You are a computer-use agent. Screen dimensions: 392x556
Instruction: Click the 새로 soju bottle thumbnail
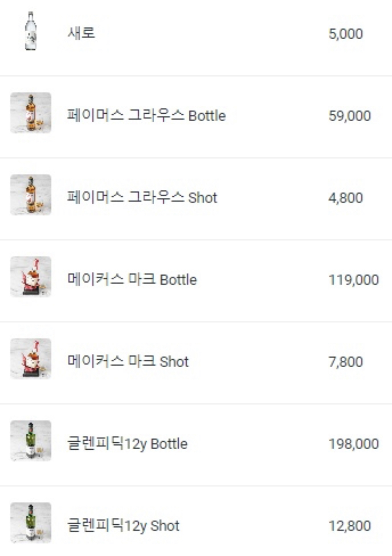[x=31, y=31]
